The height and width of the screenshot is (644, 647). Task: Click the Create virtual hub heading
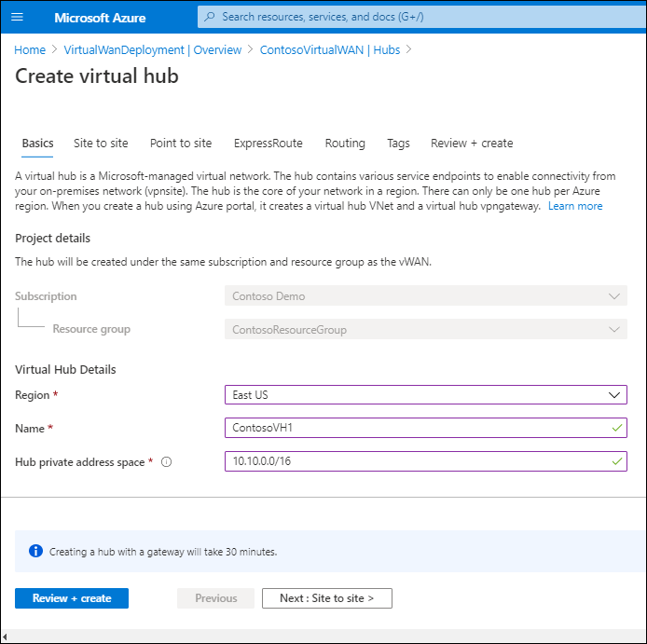[x=97, y=76]
